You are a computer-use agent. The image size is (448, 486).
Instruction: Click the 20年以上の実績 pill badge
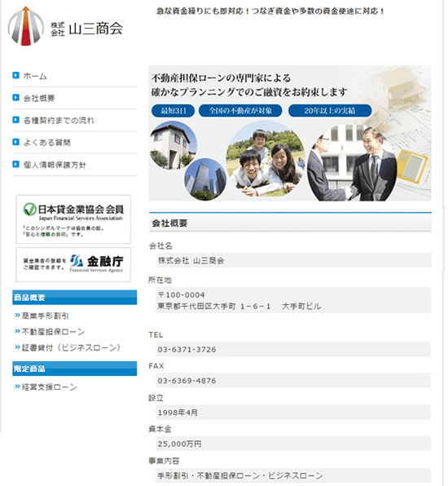pyautogui.click(x=330, y=111)
